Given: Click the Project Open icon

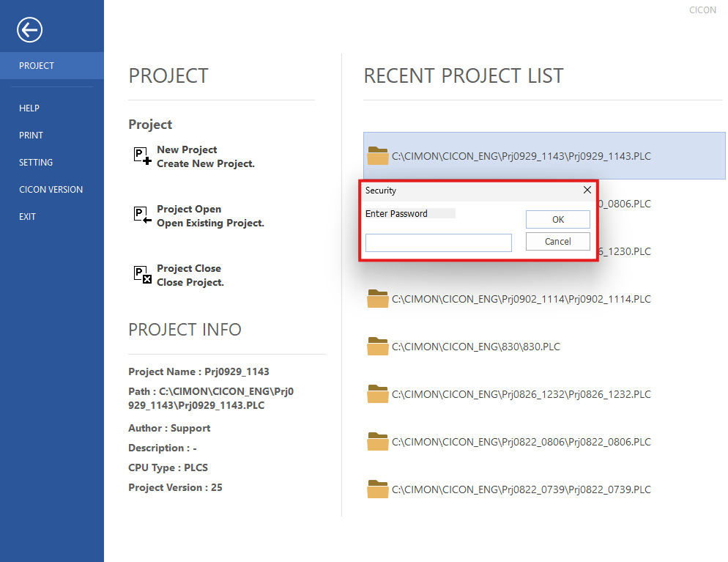Looking at the screenshot, I should pyautogui.click(x=142, y=215).
